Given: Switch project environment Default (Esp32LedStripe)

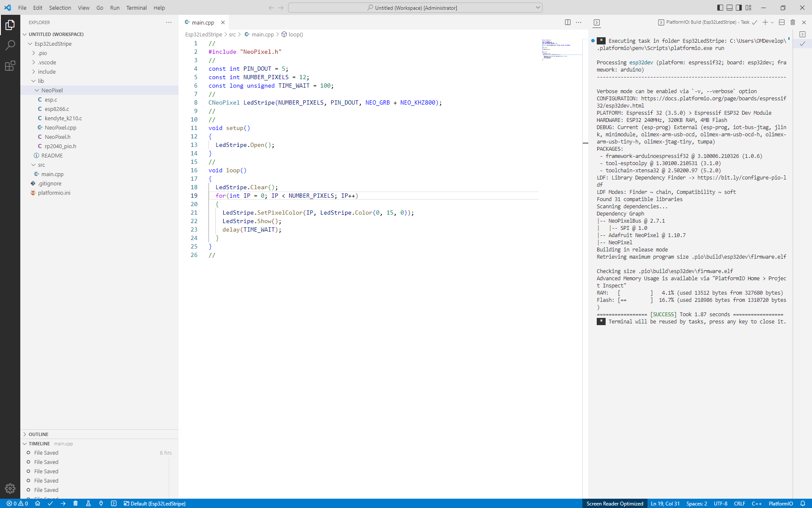Looking at the screenshot, I should [154, 503].
